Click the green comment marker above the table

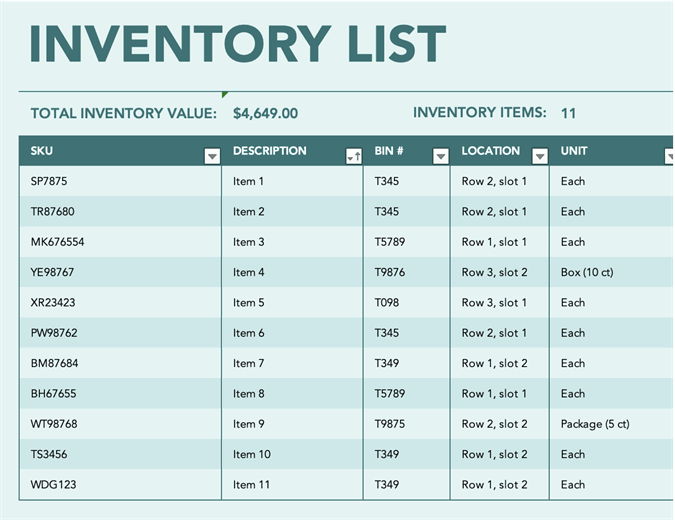click(225, 94)
